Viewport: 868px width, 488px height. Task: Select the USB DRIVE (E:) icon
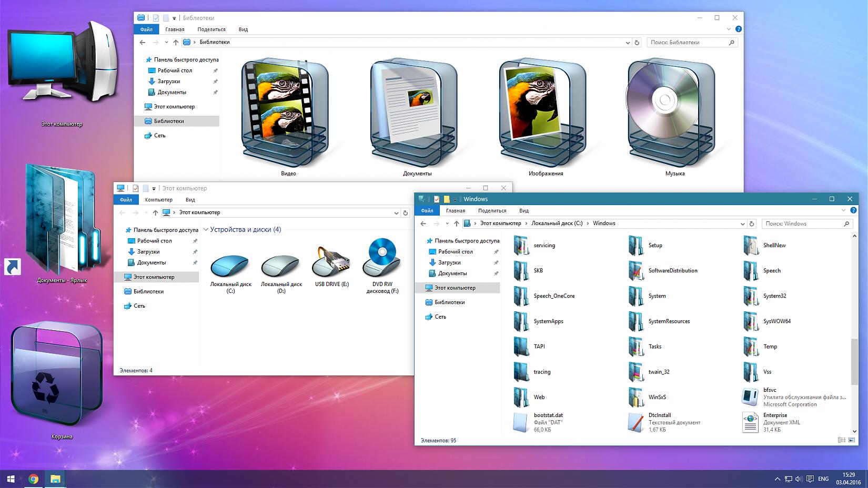tap(331, 261)
